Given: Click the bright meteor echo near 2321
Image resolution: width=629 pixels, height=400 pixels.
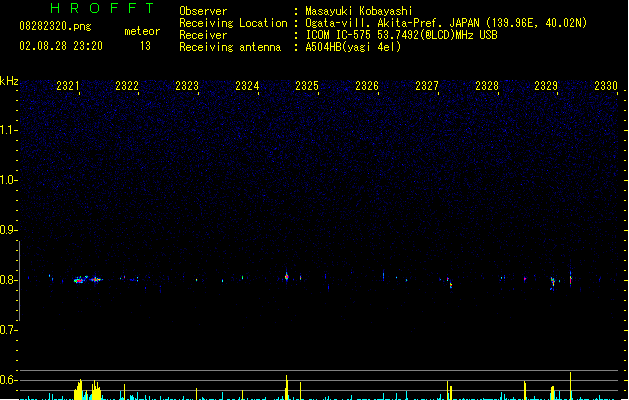Looking at the screenshot, I should 81,280.
